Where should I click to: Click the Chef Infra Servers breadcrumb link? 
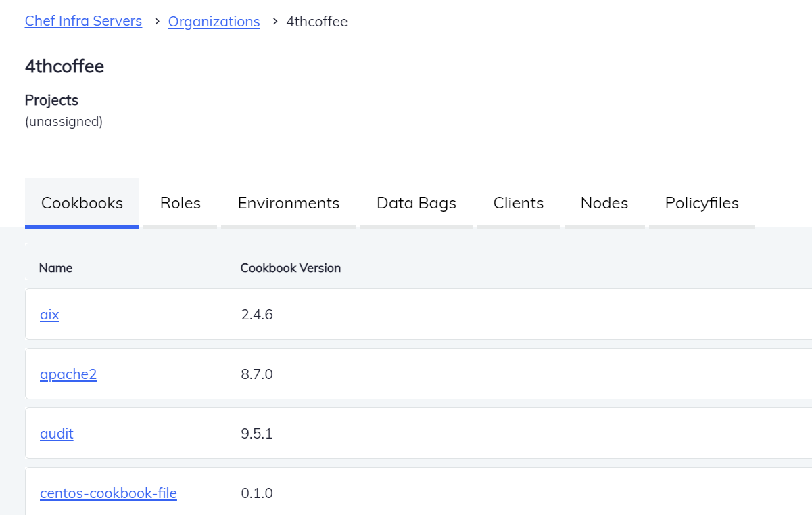(83, 21)
